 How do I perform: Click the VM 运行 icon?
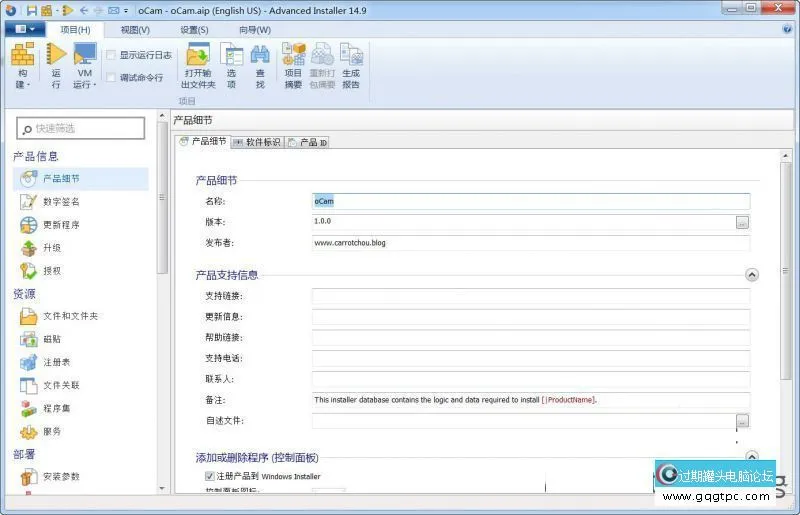pos(85,56)
